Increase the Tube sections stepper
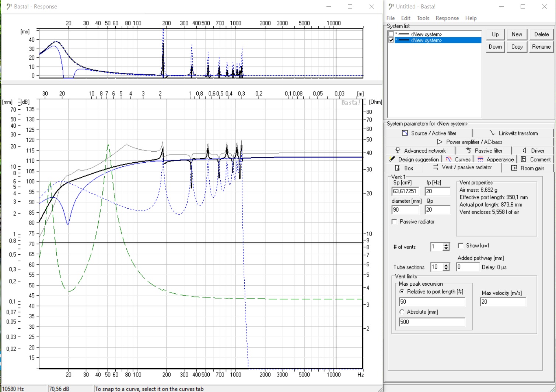Screen dimensions: 556x392 click(446, 265)
